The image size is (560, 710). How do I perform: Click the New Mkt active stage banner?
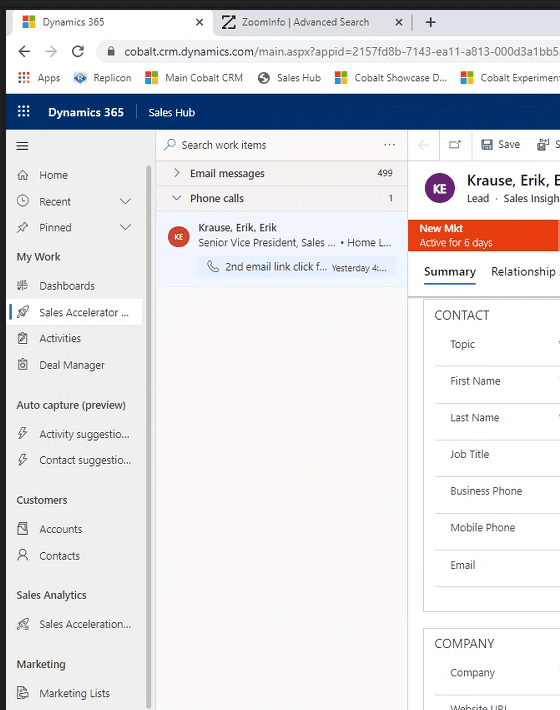483,235
